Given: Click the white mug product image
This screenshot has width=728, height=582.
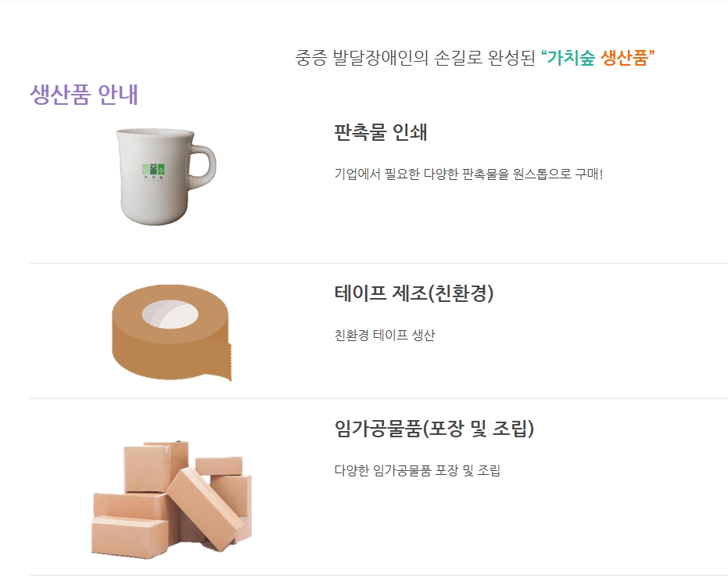Looking at the screenshot, I should (166, 177).
